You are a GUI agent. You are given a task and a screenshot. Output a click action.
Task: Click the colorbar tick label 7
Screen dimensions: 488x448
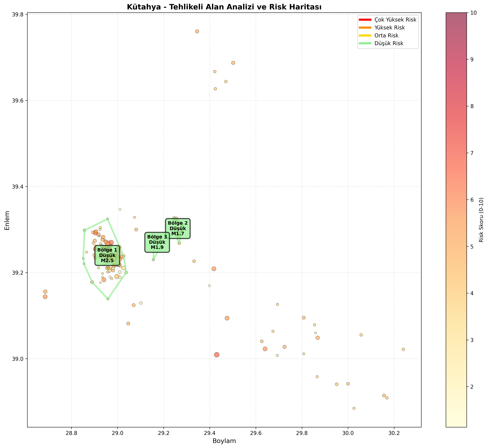(x=472, y=153)
